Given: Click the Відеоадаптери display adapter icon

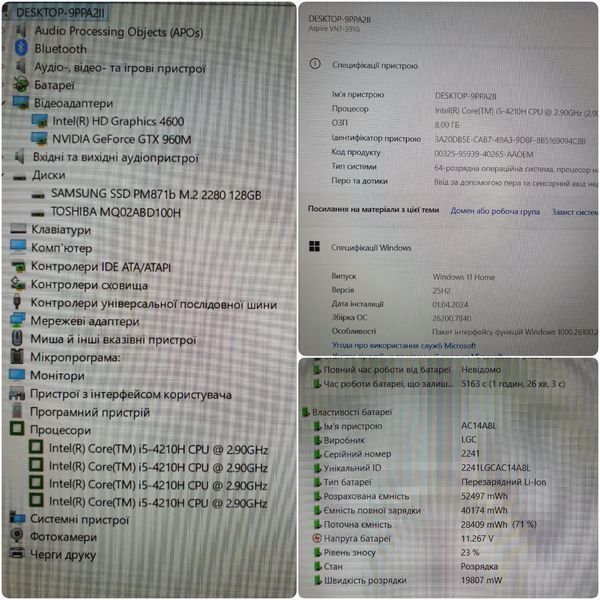Looking at the screenshot, I should coord(21,102).
